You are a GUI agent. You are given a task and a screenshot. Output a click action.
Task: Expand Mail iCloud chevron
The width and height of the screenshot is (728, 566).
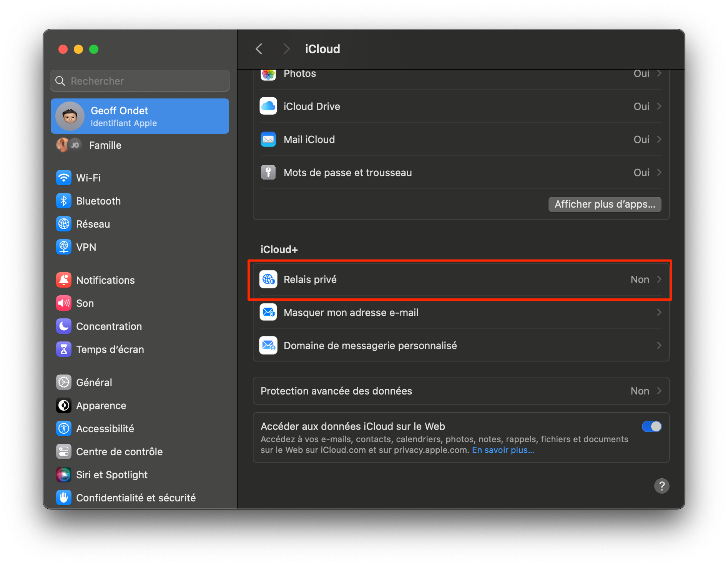659,139
